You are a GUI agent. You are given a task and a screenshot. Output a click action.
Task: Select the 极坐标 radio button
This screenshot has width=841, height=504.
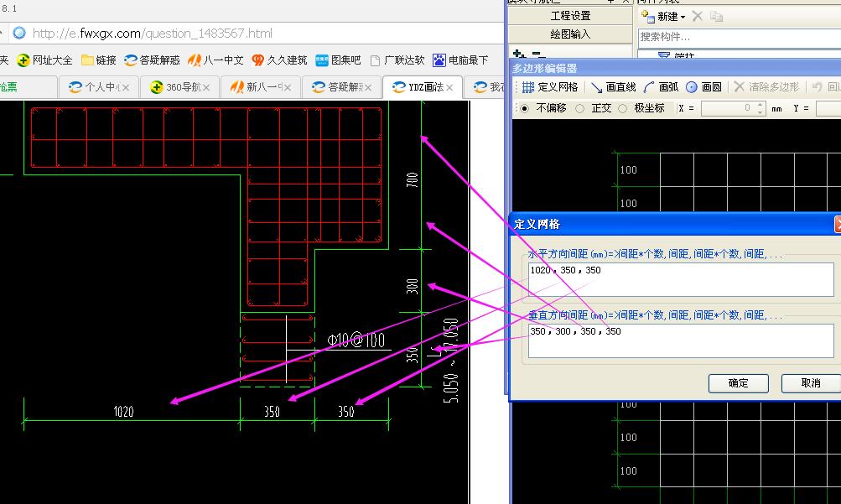(622, 108)
